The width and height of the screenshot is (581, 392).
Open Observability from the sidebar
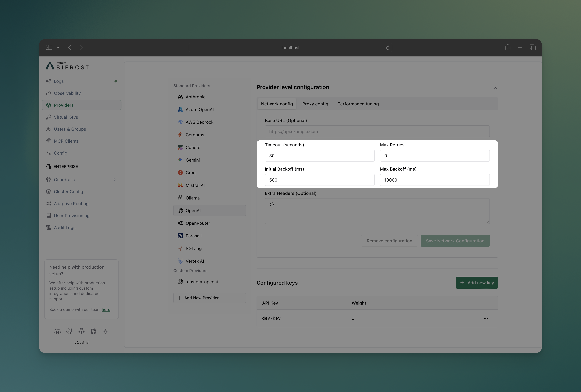coord(67,93)
